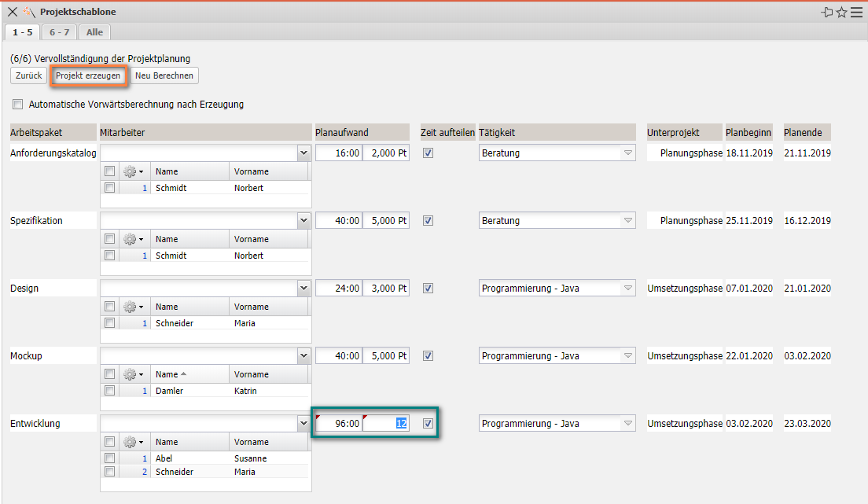
Task: Click the Projekt erzeugen button
Action: pos(88,75)
